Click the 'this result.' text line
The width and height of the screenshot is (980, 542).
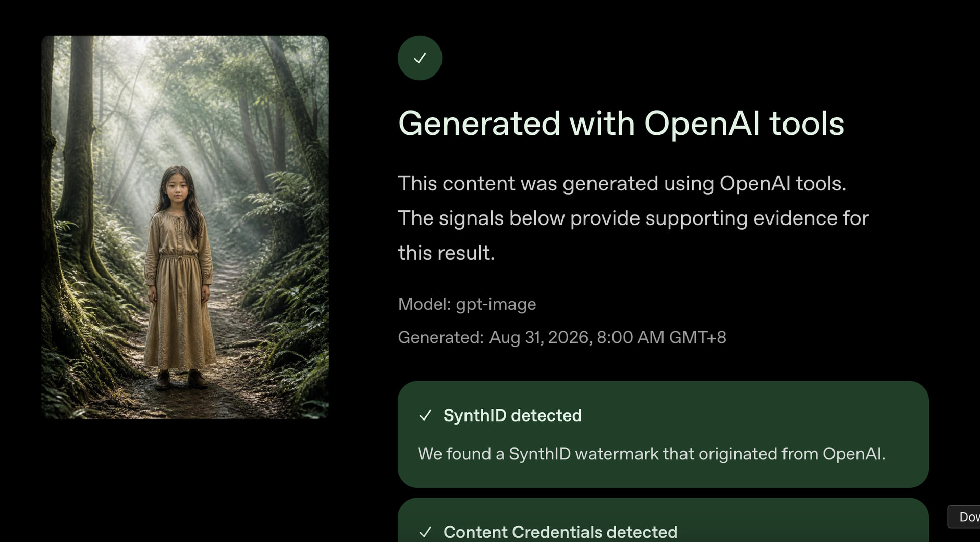447,253
